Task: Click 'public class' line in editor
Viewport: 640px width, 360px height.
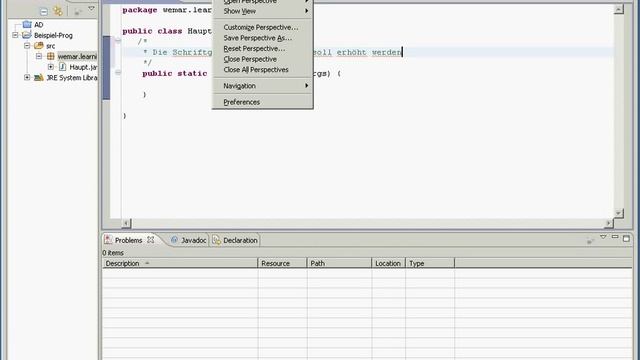Action: point(167,31)
